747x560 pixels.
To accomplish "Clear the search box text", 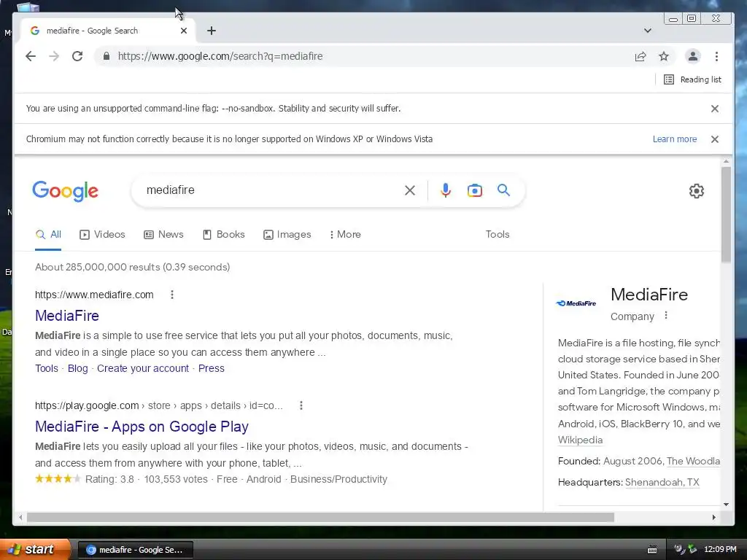I will (x=410, y=190).
